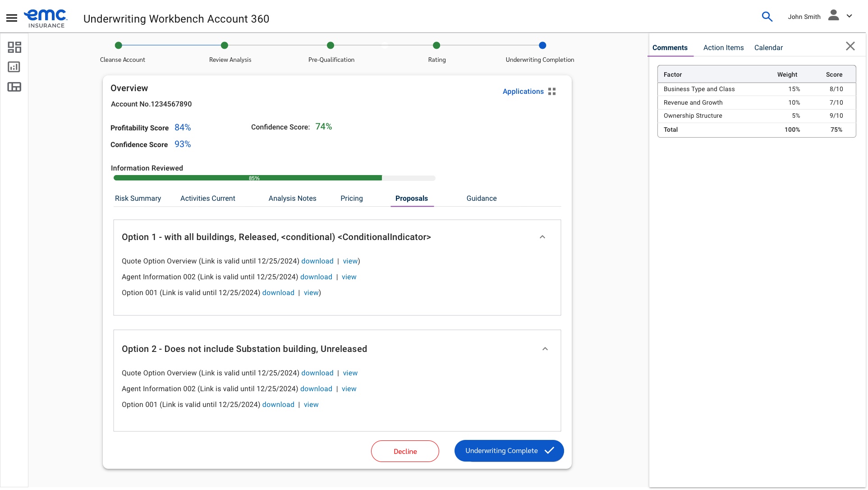Collapse the Option 2 section chevron
This screenshot has width=868, height=490.
545,349
